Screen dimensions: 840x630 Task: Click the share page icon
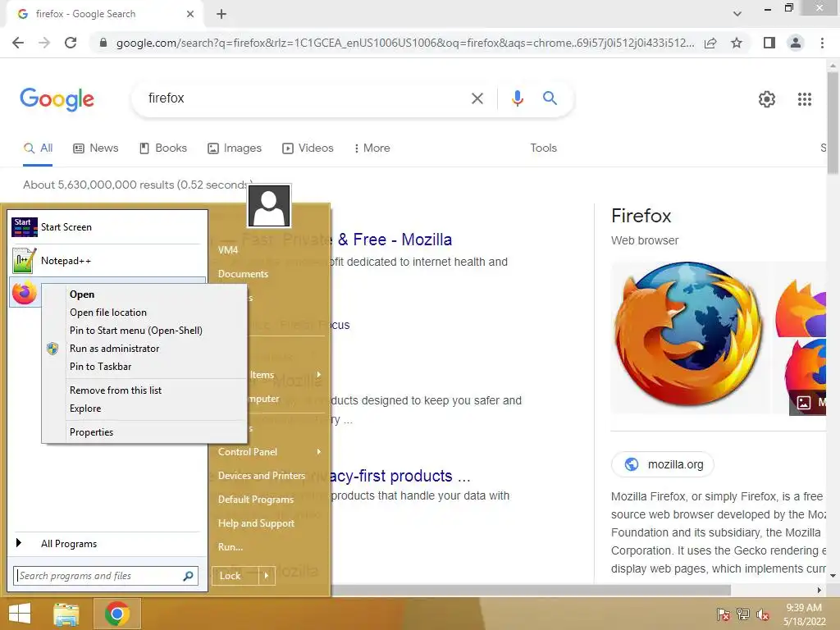point(710,43)
